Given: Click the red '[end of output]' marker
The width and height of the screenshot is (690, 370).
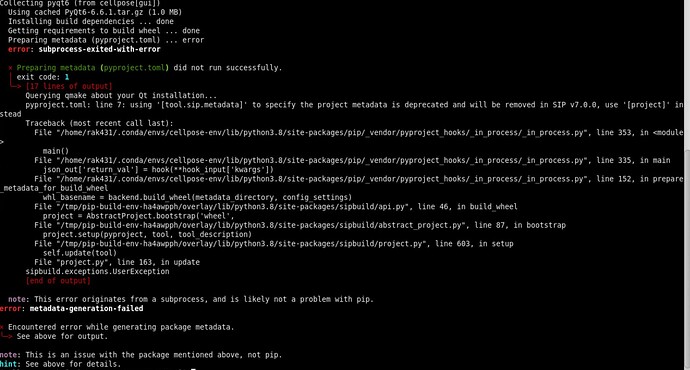Looking at the screenshot, I should pos(58,281).
